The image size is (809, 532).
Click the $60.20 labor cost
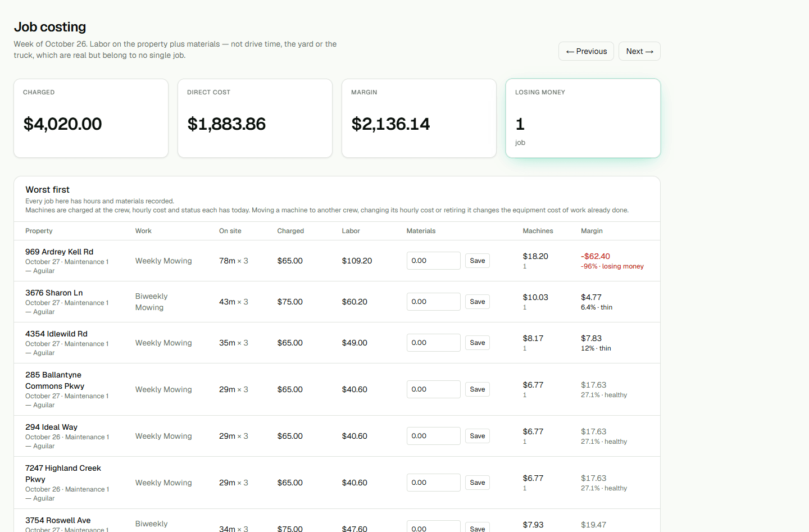tap(354, 302)
